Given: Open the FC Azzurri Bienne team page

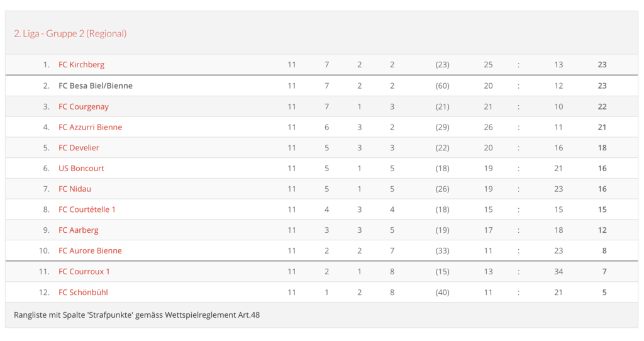Looking at the screenshot, I should [90, 127].
